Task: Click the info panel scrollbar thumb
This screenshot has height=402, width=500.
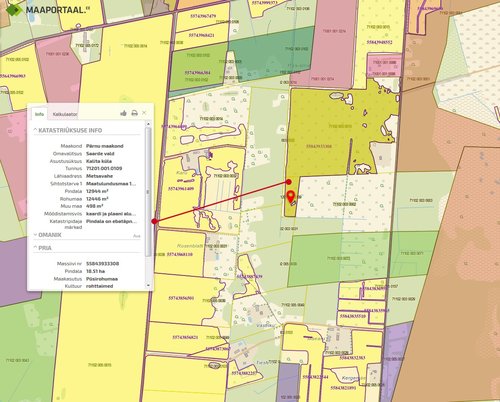Action: (148, 192)
